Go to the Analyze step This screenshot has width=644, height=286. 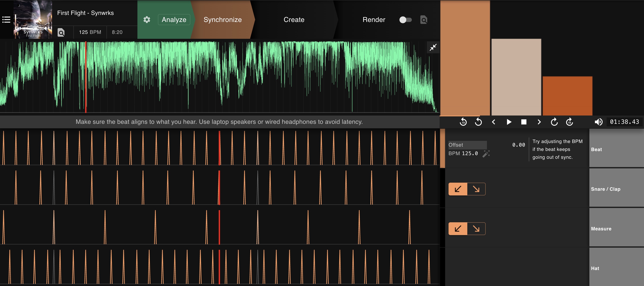[x=174, y=19]
